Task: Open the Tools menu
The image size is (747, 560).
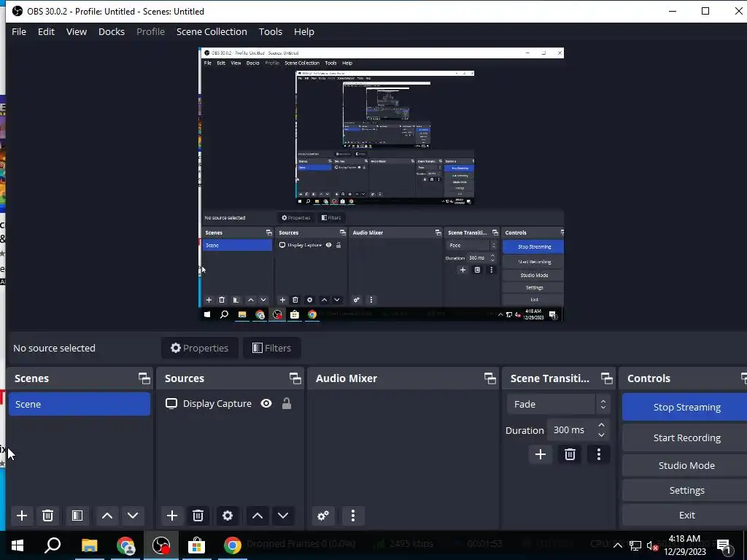Action: pos(271,32)
